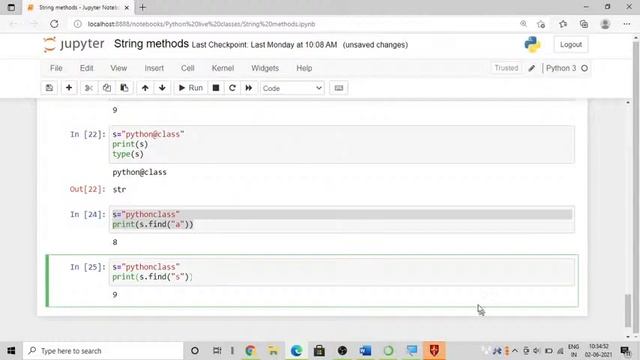The width and height of the screenshot is (640, 360).
Task: Open the tab actions menu icon
Action: (11, 7)
